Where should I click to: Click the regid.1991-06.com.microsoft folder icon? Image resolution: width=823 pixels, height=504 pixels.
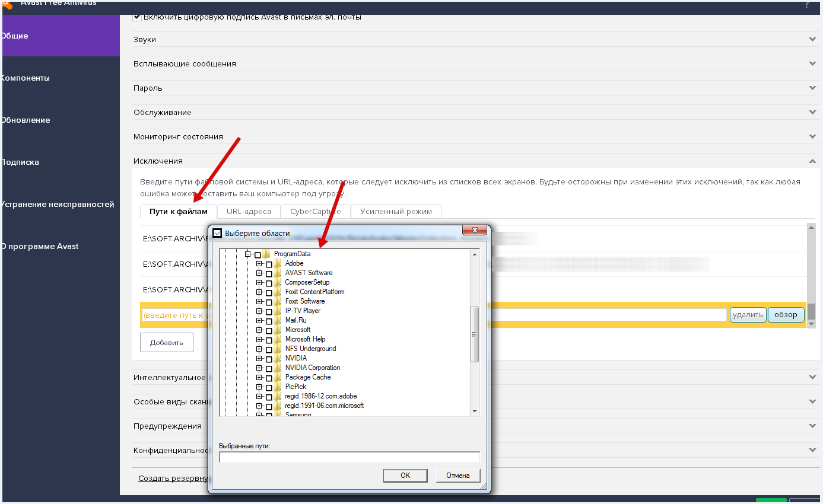pos(278,406)
